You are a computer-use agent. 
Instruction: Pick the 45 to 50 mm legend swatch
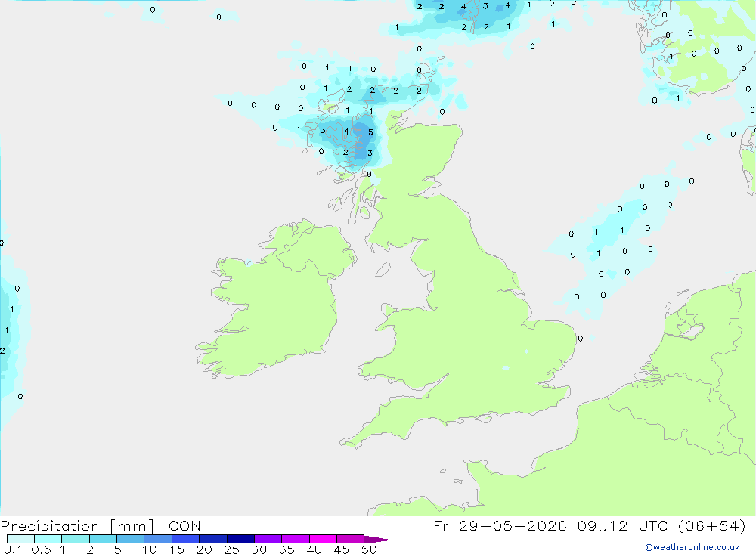pos(351,539)
